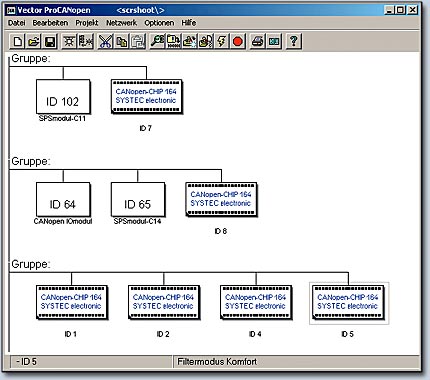The width and height of the screenshot is (430, 380).
Task: Open the Datei menu
Action: pyautogui.click(x=16, y=23)
